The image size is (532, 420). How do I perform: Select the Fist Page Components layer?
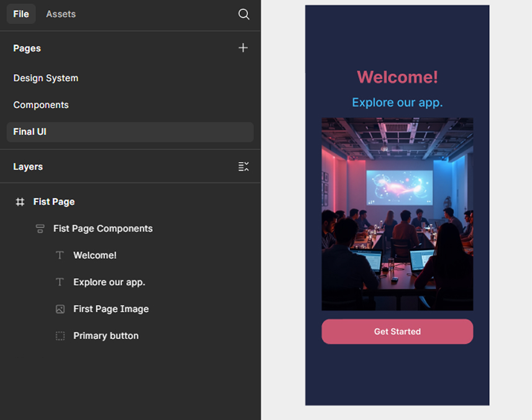click(x=103, y=229)
